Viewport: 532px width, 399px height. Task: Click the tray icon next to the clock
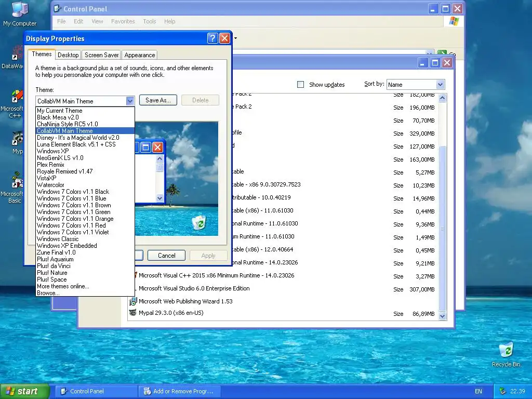point(503,391)
